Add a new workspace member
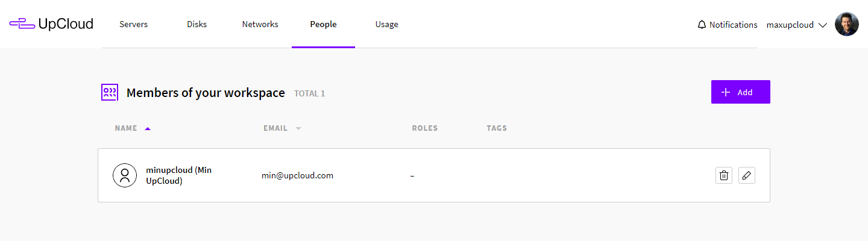The height and width of the screenshot is (241, 868). (x=740, y=92)
